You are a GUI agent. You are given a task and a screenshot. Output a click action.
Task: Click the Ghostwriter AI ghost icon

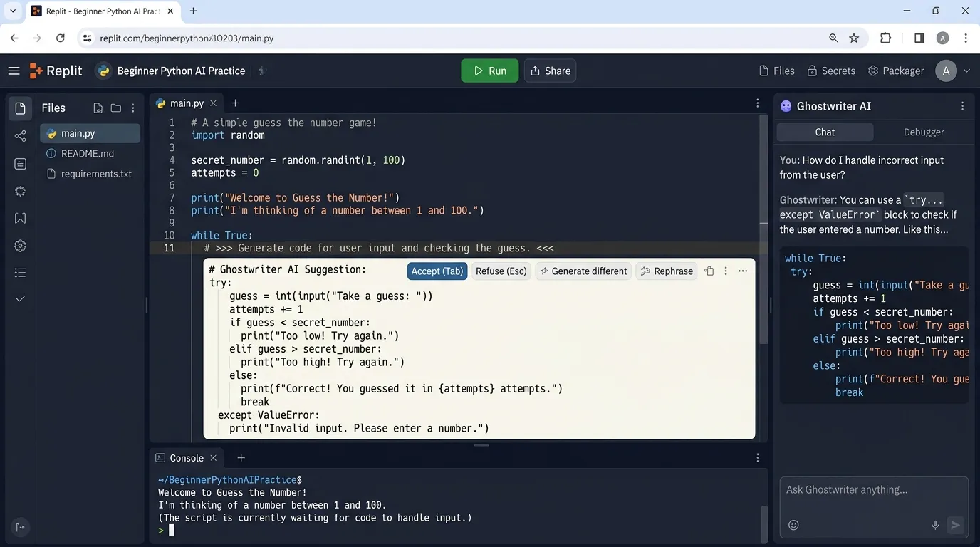[x=786, y=106]
